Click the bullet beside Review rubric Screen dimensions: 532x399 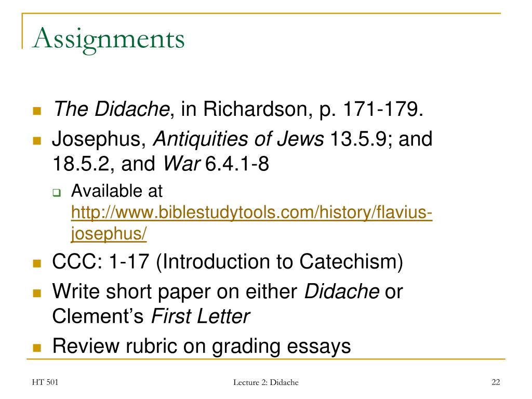pos(37,348)
